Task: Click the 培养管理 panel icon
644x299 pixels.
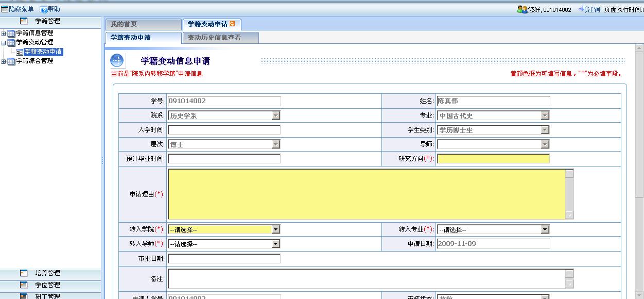Action: 24,273
